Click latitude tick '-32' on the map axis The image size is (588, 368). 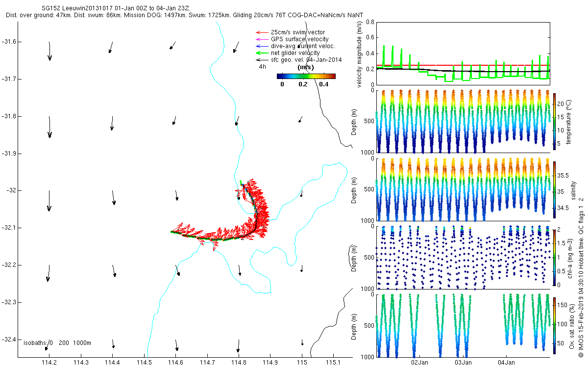[x=11, y=190]
